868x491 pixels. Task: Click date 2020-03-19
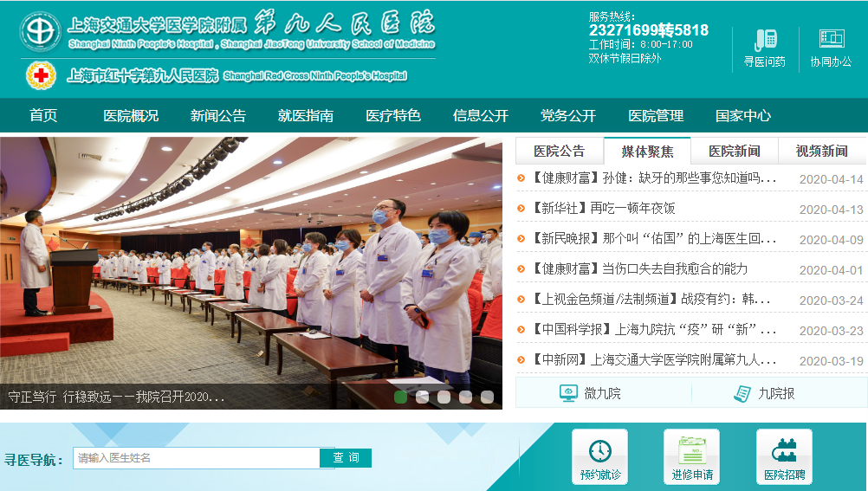[831, 361]
